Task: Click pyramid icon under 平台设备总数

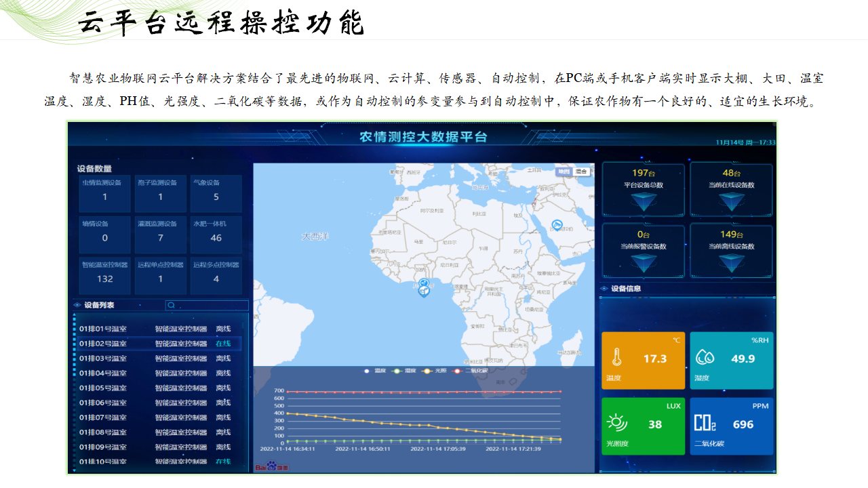Action: pos(644,201)
